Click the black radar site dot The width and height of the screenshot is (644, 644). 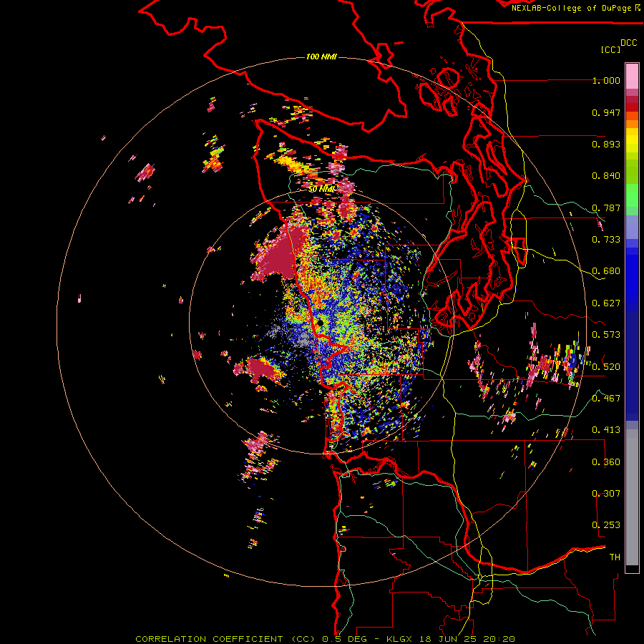(320, 323)
